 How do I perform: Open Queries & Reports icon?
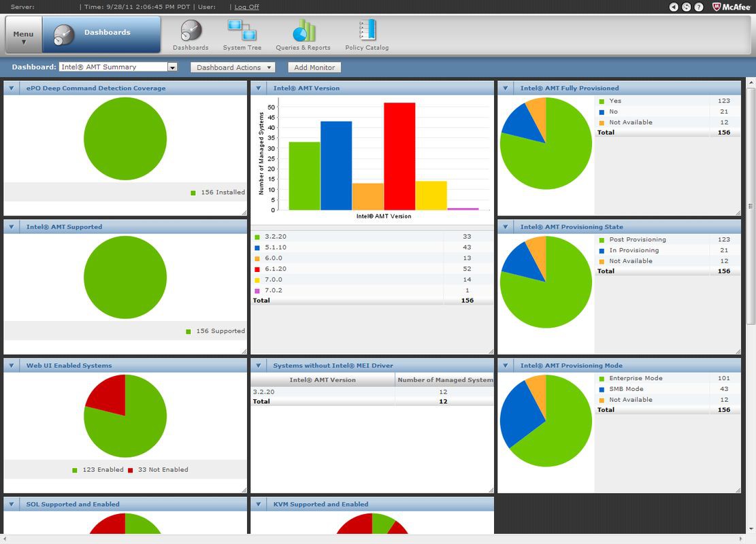[303, 33]
